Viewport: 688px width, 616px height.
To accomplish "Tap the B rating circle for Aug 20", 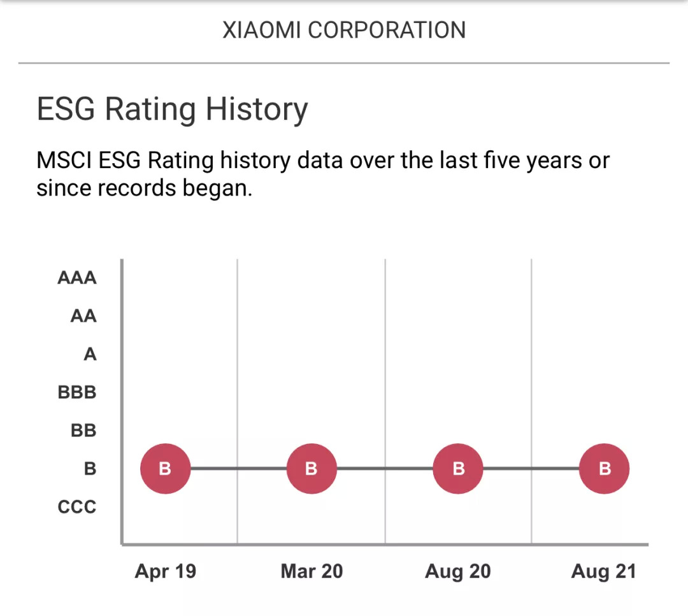I will pos(458,469).
